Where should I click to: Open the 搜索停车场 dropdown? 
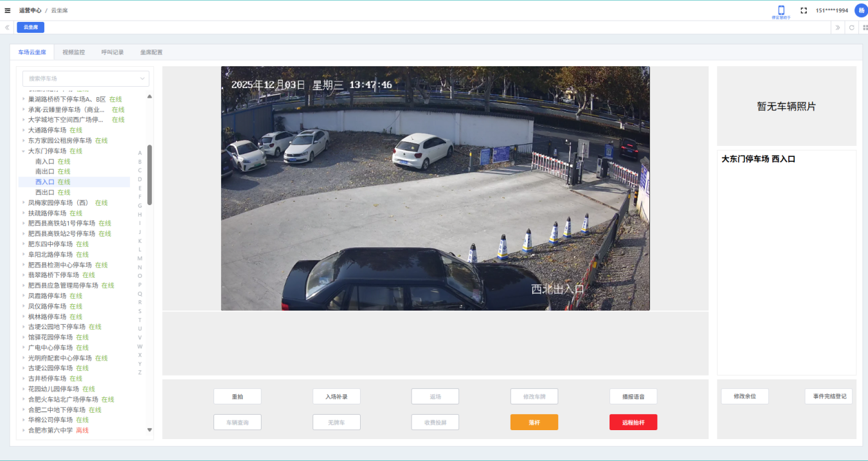coord(86,78)
